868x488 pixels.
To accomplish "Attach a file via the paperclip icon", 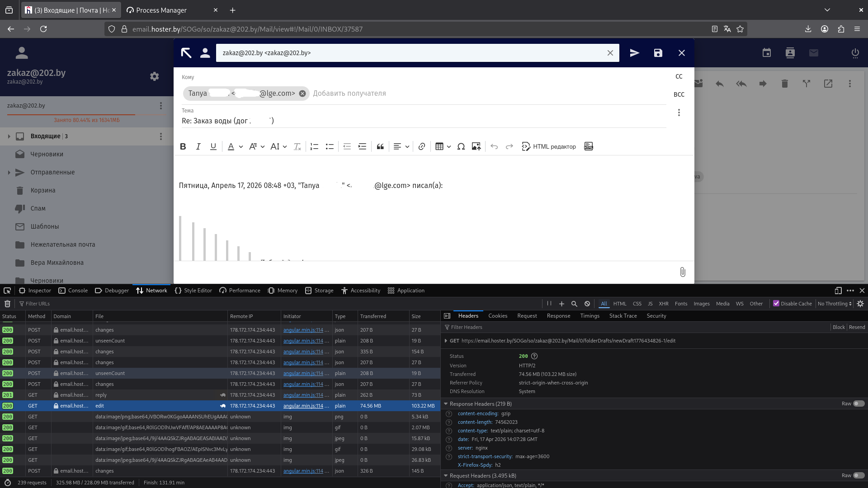I will tap(682, 272).
